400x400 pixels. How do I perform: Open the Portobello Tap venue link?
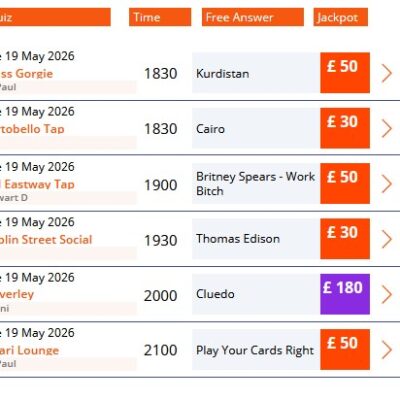32,129
